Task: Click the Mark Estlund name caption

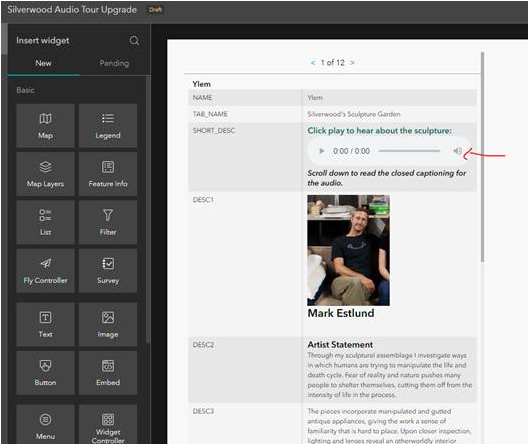Action: point(341,313)
